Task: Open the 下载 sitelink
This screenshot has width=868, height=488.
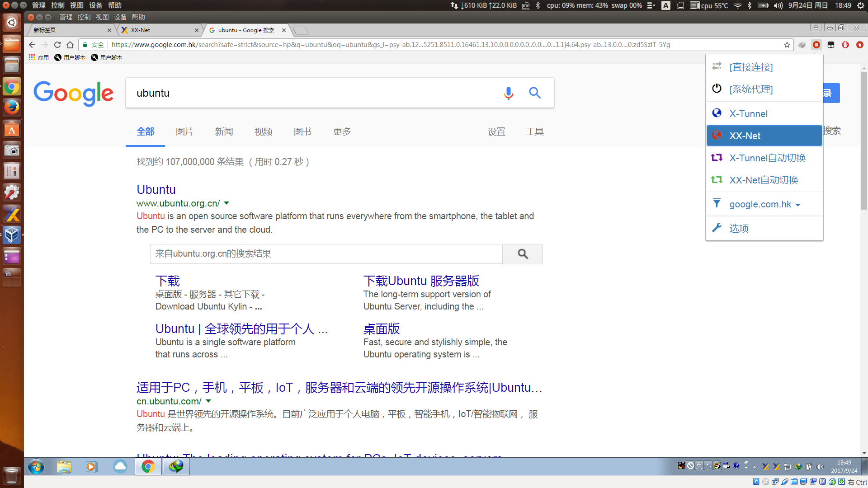Action: pyautogui.click(x=167, y=281)
